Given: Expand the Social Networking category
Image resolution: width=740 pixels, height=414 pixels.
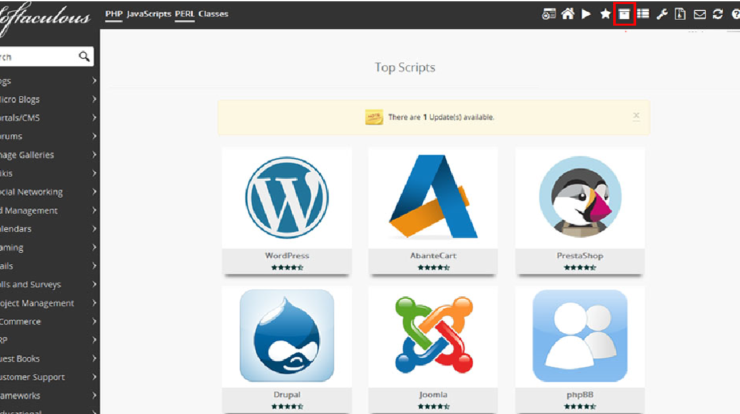Looking at the screenshot, I should [48, 192].
